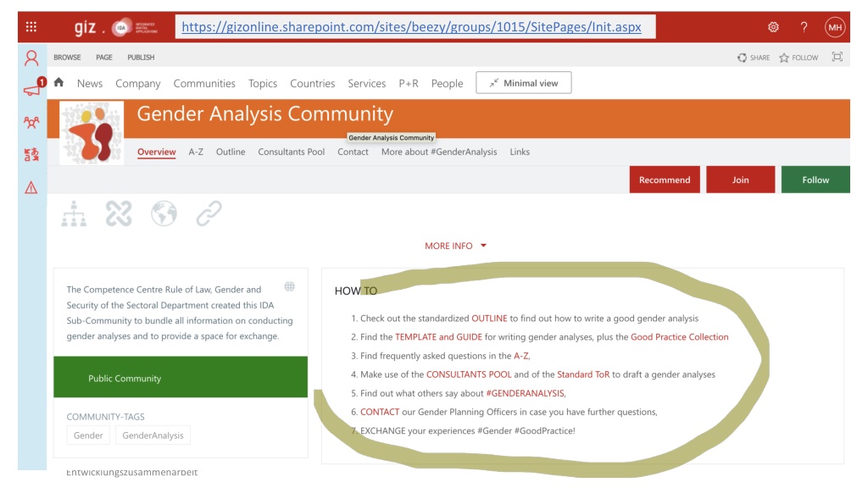Screen dimensions: 868x488
Task: Open the settings gear icon
Action: pos(773,27)
